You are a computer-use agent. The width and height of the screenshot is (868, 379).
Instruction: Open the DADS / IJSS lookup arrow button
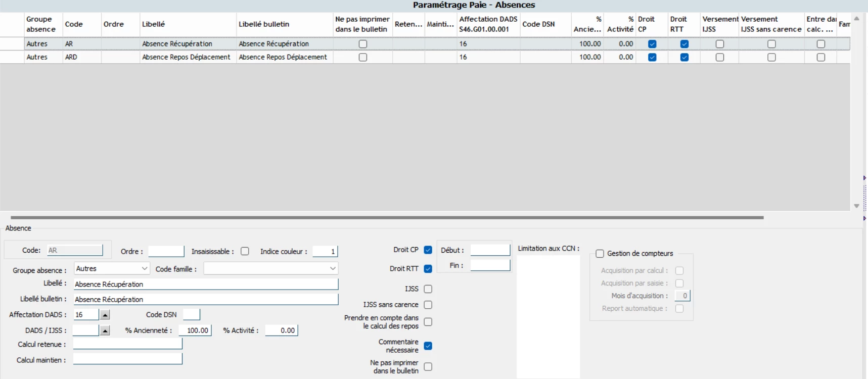(105, 330)
